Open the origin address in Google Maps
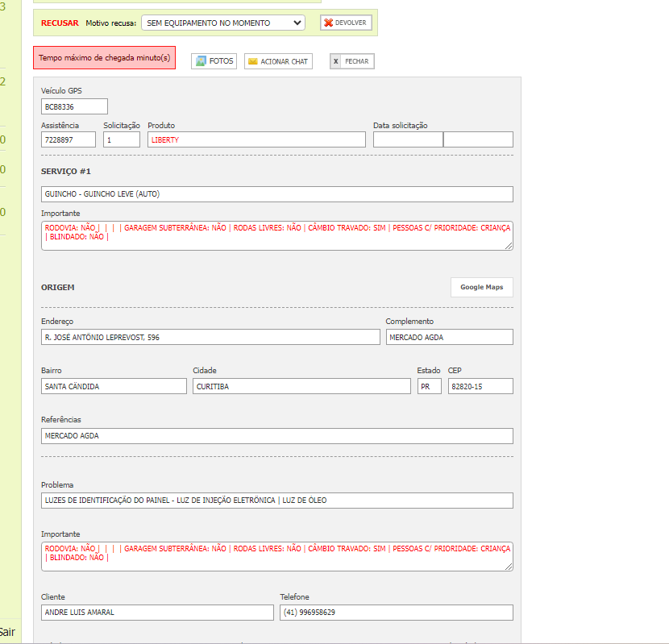The width and height of the screenshot is (669, 644). [481, 287]
